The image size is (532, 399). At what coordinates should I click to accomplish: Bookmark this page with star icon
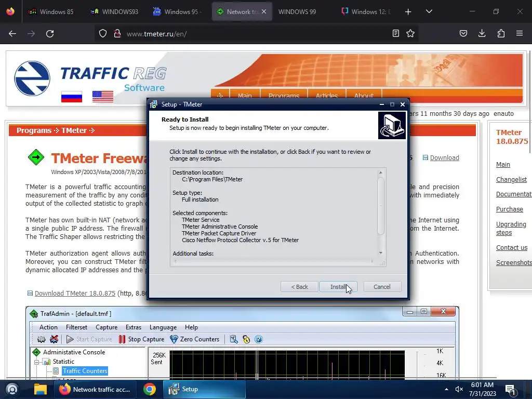click(410, 33)
